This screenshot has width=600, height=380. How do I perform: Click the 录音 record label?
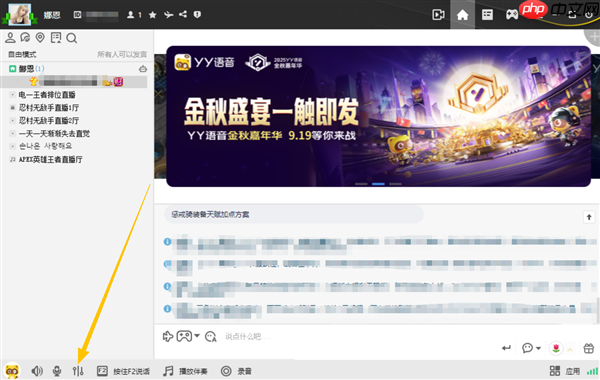[x=245, y=371]
